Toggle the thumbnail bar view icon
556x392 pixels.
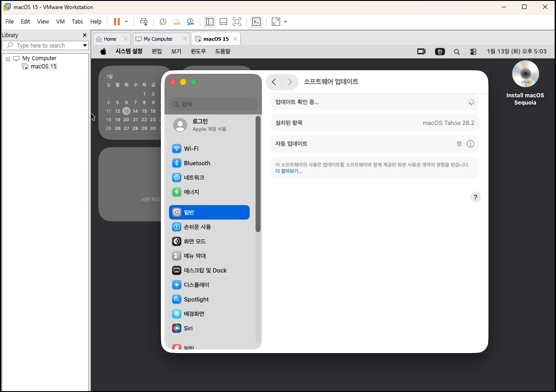(x=223, y=22)
